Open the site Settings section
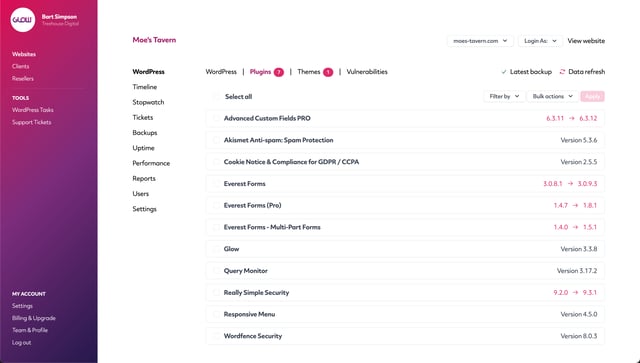This screenshot has height=363, width=640. tap(144, 209)
